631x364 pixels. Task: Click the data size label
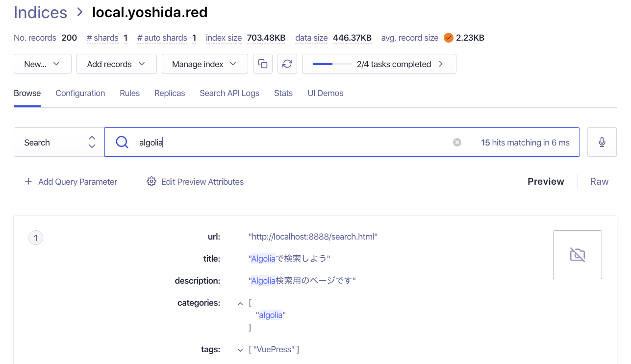[x=311, y=38]
